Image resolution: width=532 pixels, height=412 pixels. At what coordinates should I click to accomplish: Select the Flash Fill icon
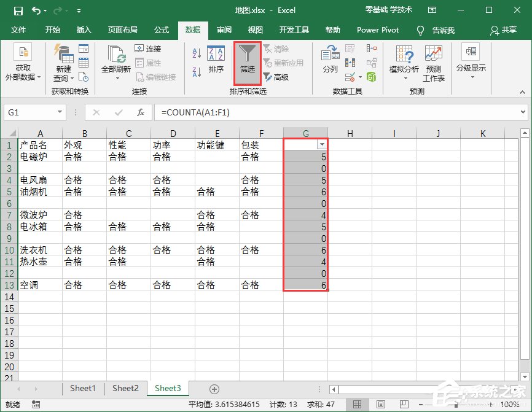pos(349,47)
